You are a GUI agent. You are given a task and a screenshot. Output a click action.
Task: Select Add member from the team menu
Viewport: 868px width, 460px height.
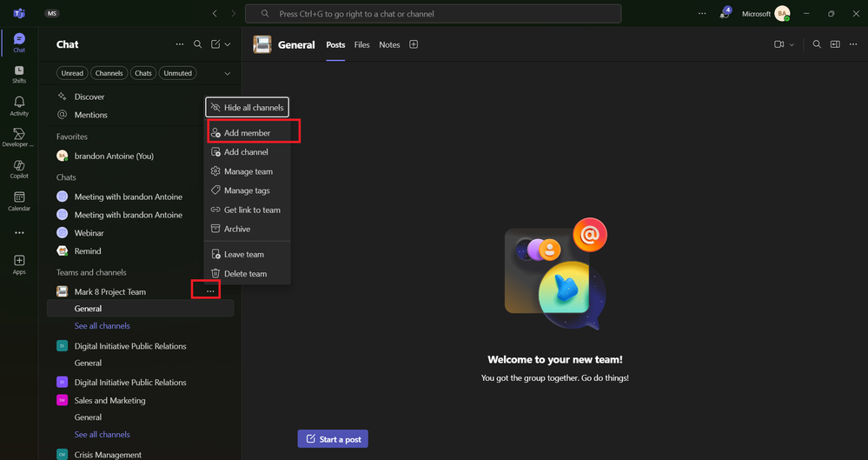[247, 133]
